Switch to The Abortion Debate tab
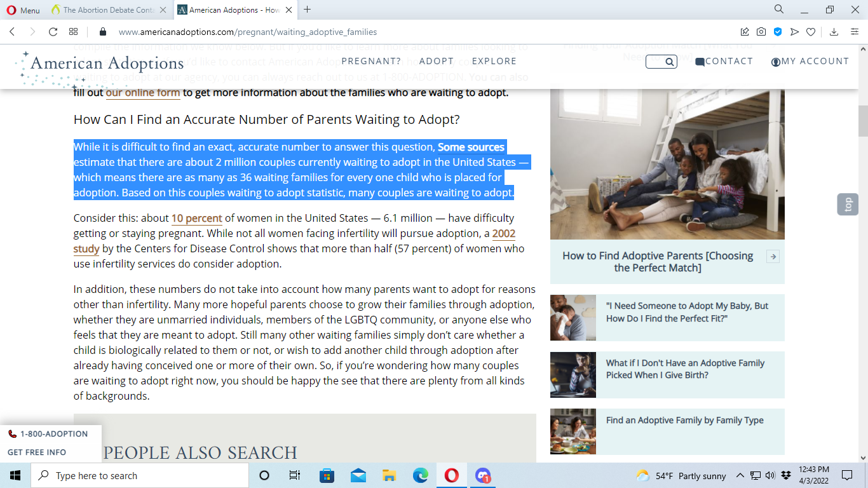The height and width of the screenshot is (488, 868). [x=108, y=10]
